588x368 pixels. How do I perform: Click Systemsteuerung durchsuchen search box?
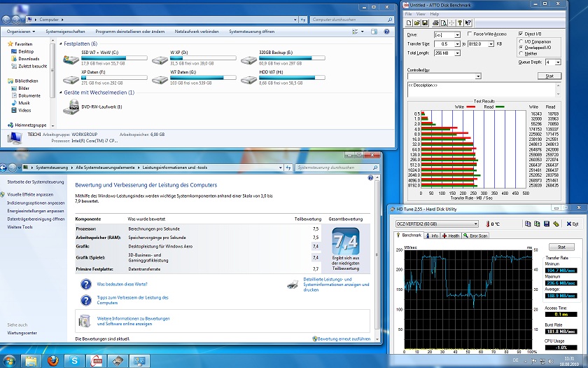pyautogui.click(x=337, y=168)
